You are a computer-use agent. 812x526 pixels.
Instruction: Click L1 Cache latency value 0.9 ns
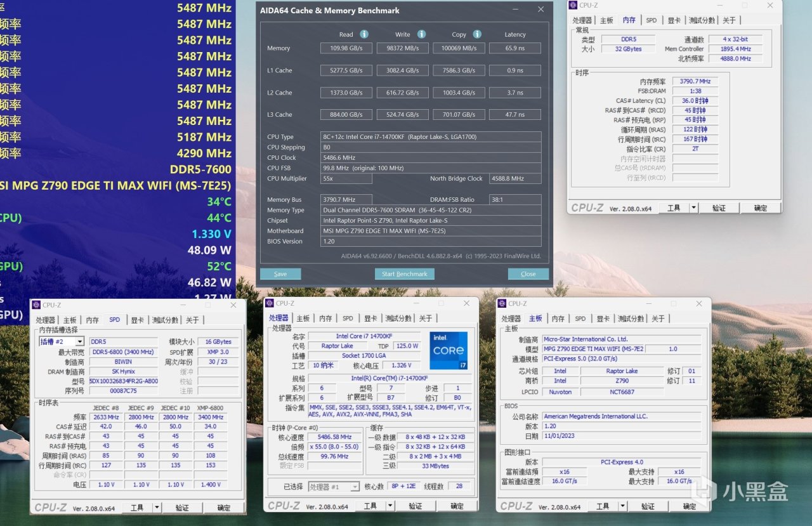tap(515, 70)
